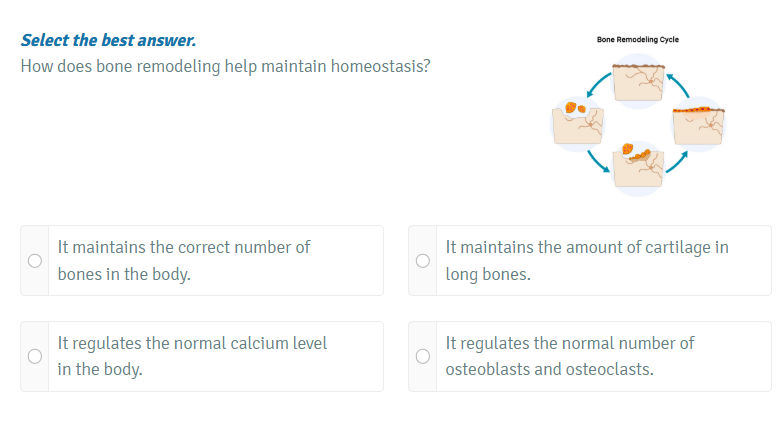This screenshot has height=421, width=780.
Task: Choose the 'amount of cartilage' radio button
Action: [422, 260]
